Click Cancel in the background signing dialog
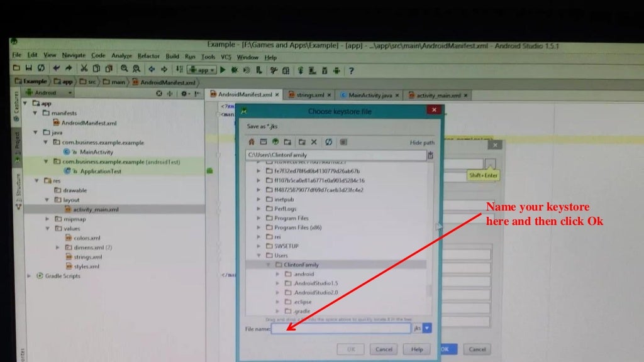This screenshot has height=362, width=644. click(477, 349)
